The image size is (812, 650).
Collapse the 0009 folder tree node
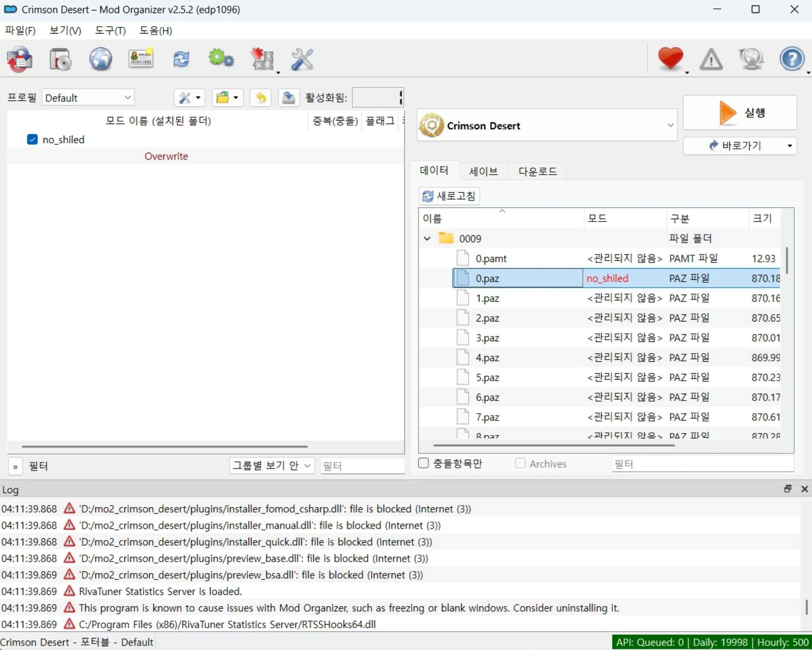pos(427,238)
